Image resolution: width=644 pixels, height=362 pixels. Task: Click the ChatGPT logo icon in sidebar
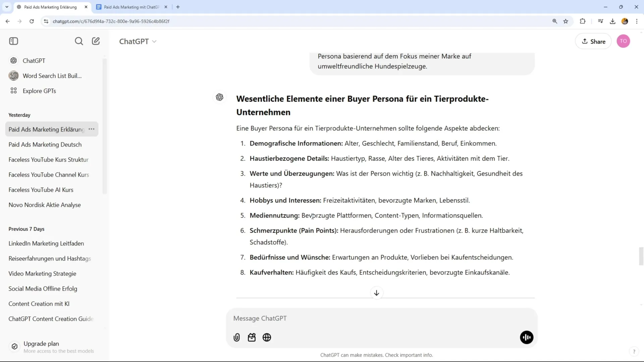coord(14,61)
